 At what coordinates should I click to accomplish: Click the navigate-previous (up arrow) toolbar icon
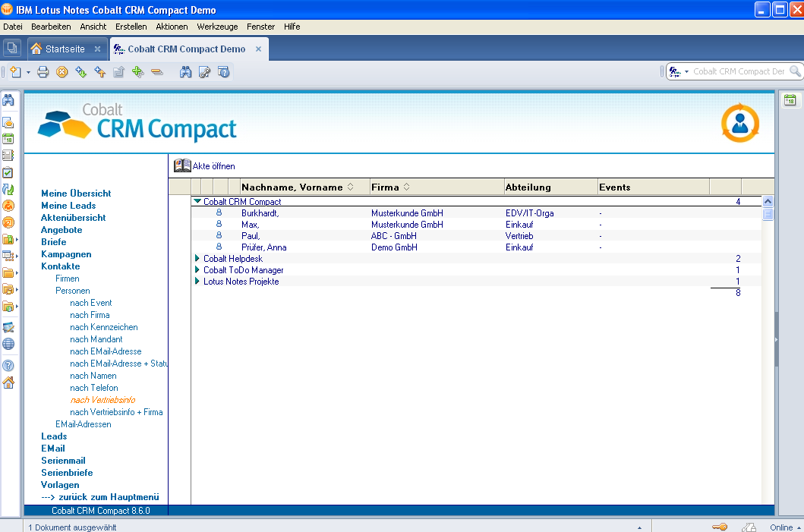tap(100, 72)
